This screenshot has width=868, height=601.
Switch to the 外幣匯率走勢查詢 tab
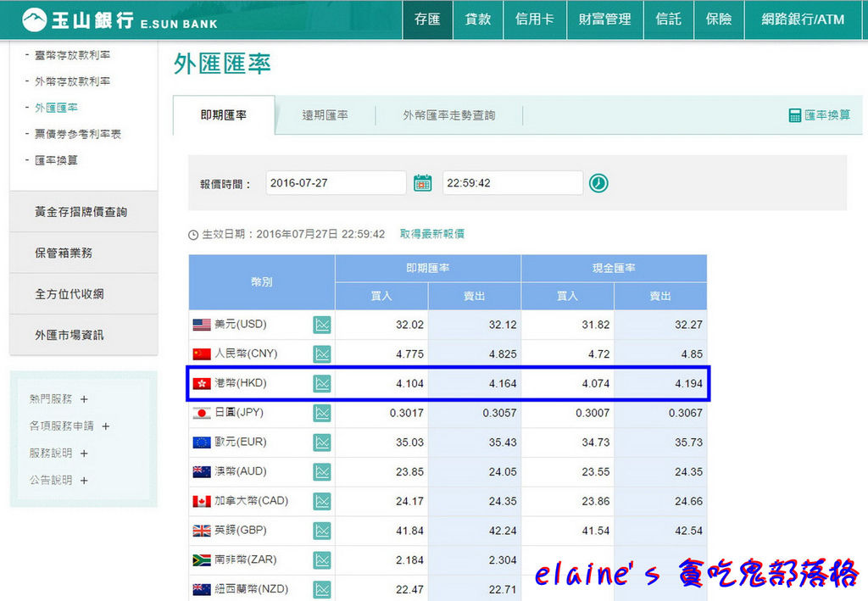449,115
